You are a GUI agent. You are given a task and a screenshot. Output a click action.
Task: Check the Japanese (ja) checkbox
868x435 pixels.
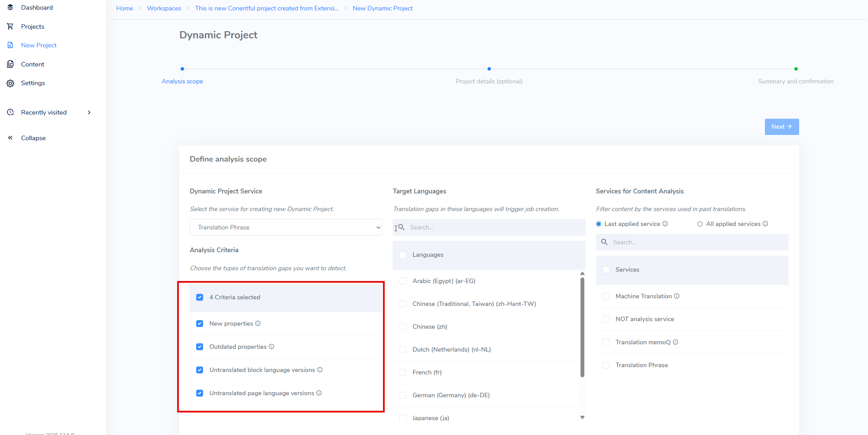click(x=403, y=418)
